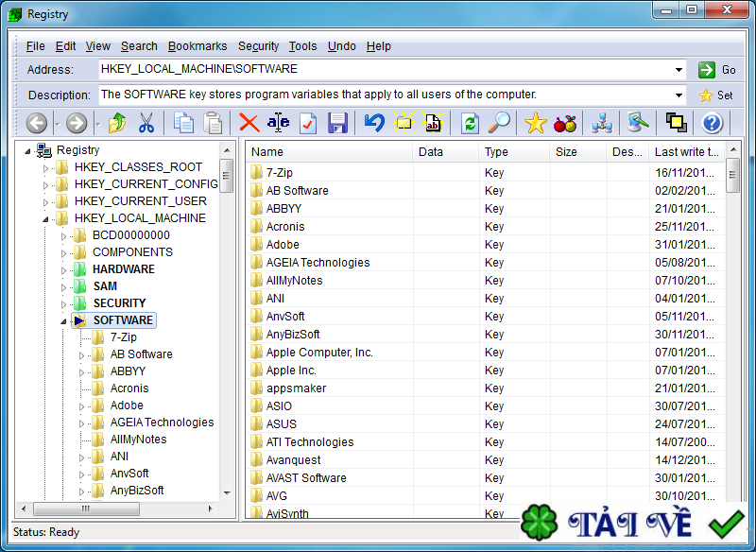Expand the AB Software tree node
This screenshot has height=552, width=756.
pos(81,354)
